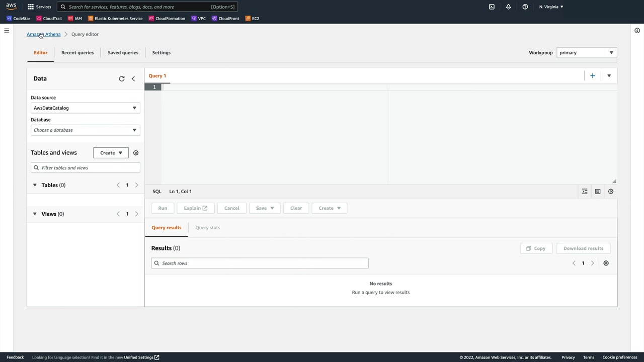
Task: Open the VPC shortcut
Action: pos(198,19)
